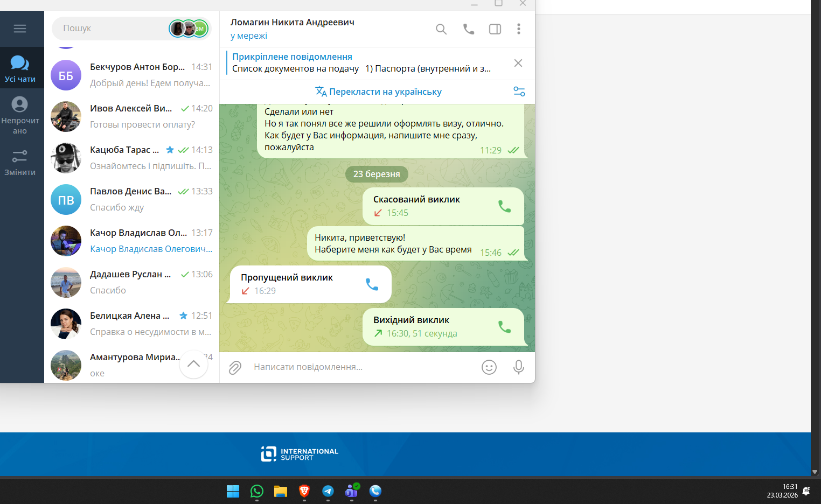Screen dimensions: 821x504
Task: Open Microsoft Teams from the taskbar
Action: (352, 491)
